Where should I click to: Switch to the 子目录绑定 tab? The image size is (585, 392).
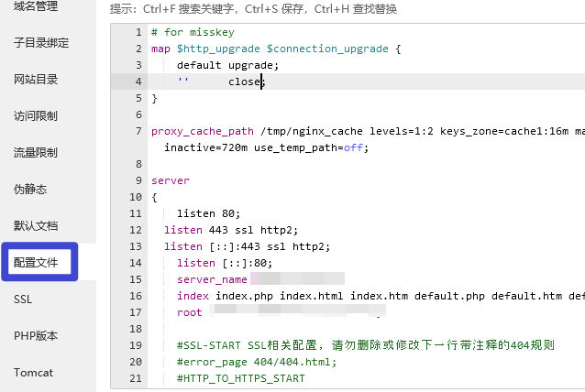point(41,43)
